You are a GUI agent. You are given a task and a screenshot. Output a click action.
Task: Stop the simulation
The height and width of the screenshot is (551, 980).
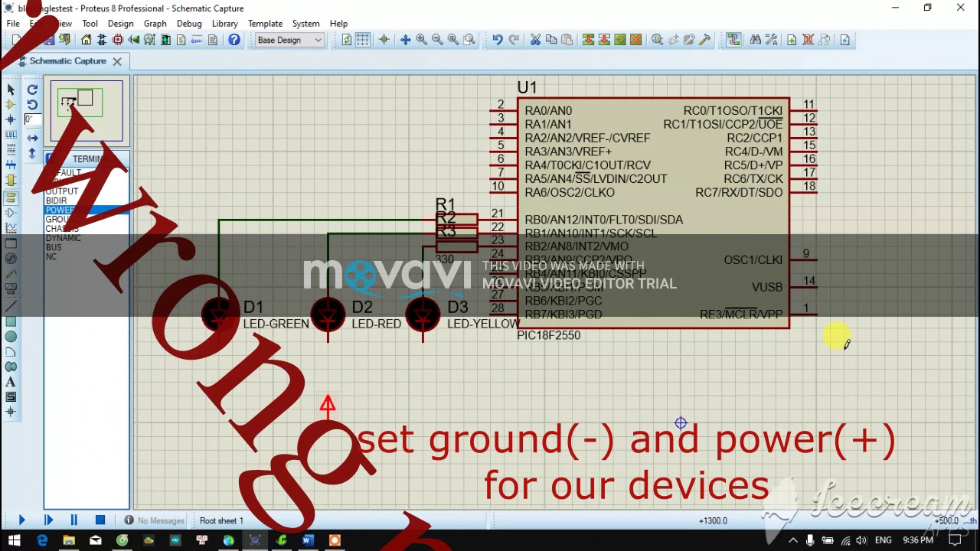point(100,520)
